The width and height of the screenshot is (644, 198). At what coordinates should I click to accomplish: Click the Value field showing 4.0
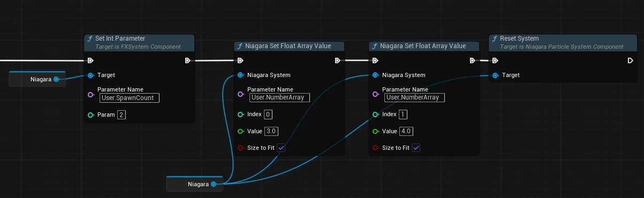pos(406,131)
